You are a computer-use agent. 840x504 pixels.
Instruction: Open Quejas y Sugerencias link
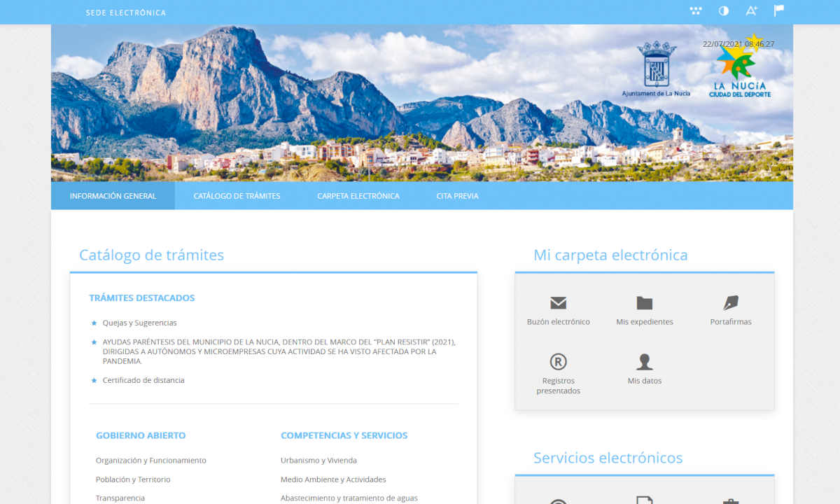pyautogui.click(x=139, y=323)
